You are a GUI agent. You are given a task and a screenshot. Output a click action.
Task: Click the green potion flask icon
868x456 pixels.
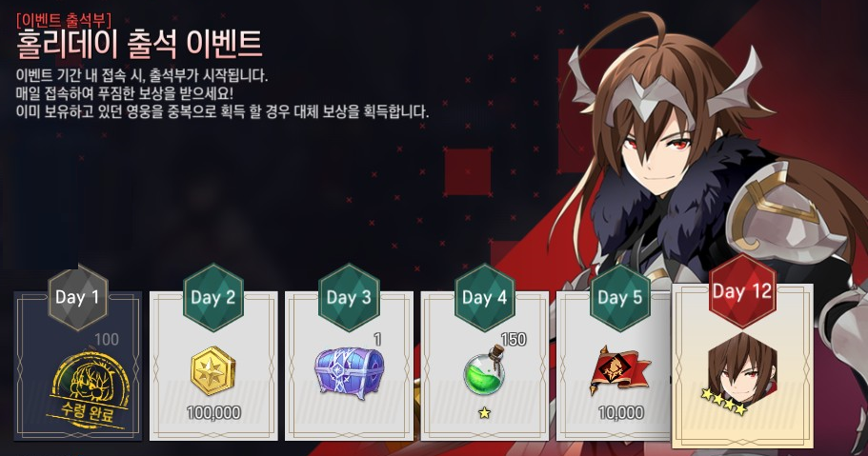484,369
